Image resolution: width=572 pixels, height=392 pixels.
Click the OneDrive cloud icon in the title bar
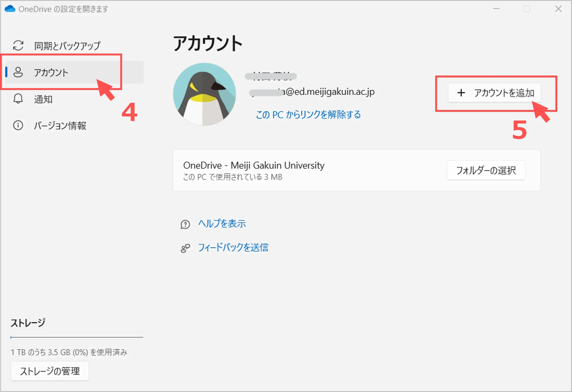pyautogui.click(x=10, y=9)
